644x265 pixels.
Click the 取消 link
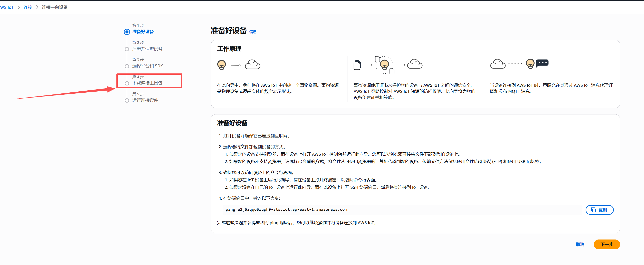pyautogui.click(x=580, y=244)
